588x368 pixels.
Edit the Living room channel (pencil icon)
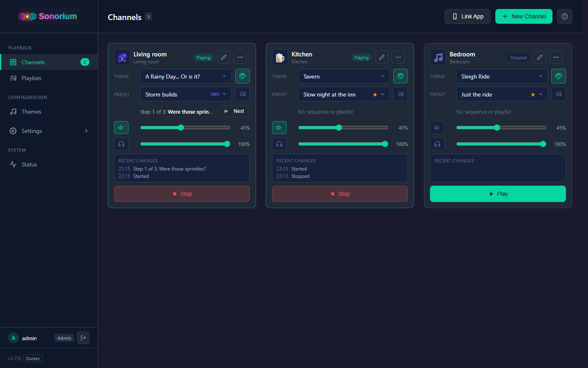click(x=224, y=57)
